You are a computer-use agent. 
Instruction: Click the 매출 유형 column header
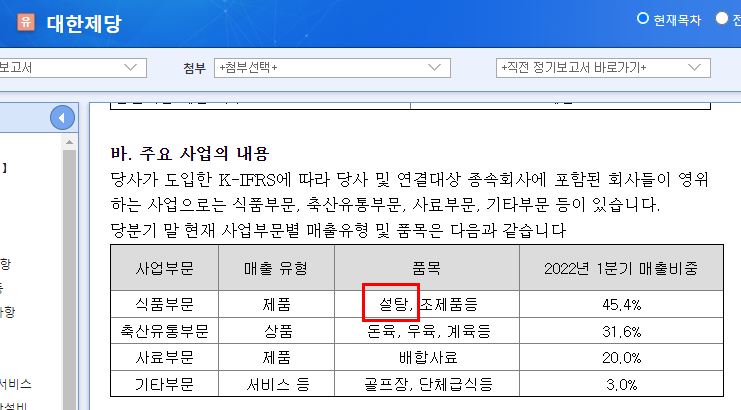pyautogui.click(x=276, y=268)
